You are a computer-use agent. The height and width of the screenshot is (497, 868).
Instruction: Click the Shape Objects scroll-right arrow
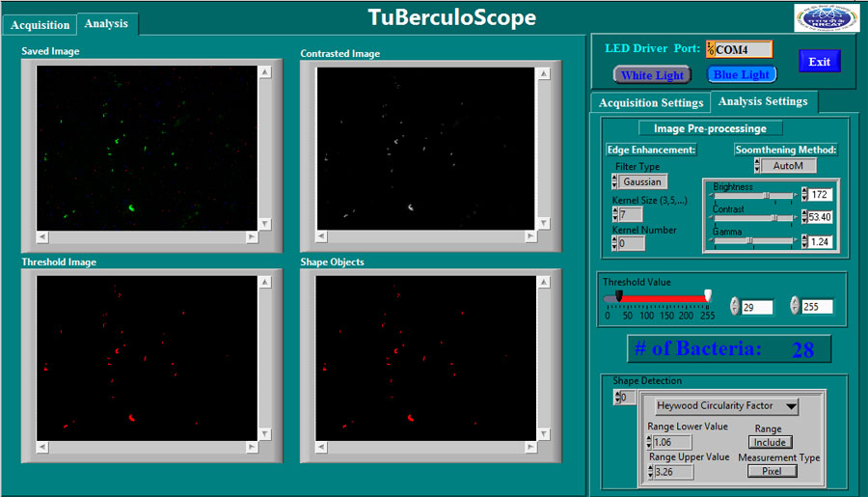[x=530, y=447]
